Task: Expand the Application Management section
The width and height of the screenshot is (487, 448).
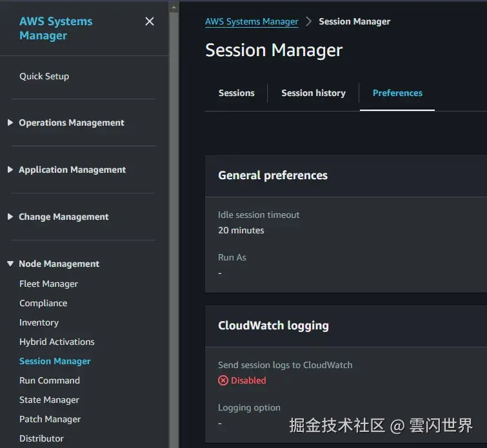Action: pyautogui.click(x=72, y=170)
